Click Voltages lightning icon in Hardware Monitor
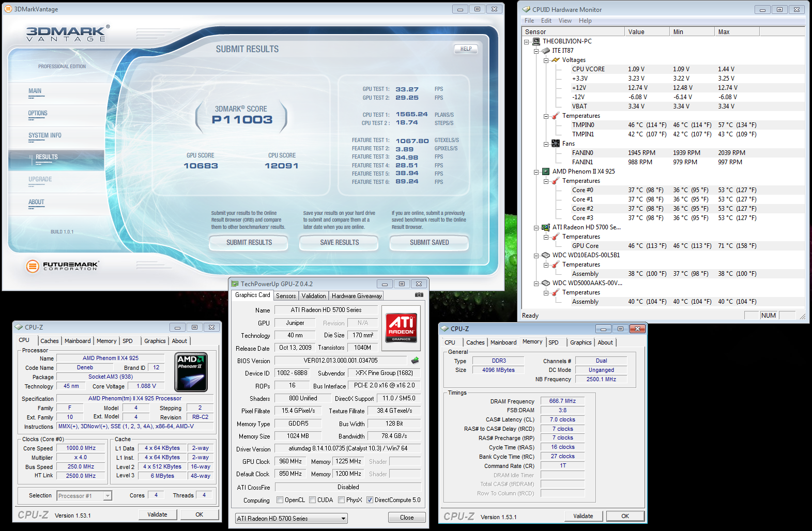This screenshot has height=531, width=812. tap(556, 60)
